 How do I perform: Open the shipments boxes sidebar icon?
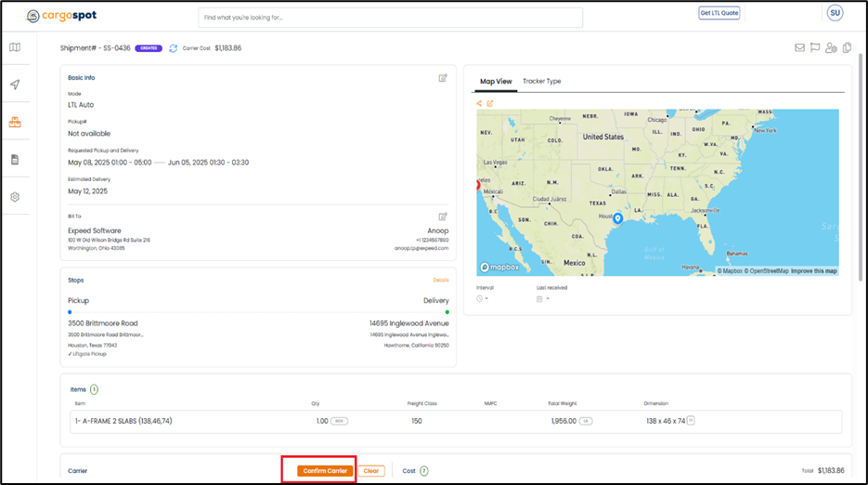point(15,122)
